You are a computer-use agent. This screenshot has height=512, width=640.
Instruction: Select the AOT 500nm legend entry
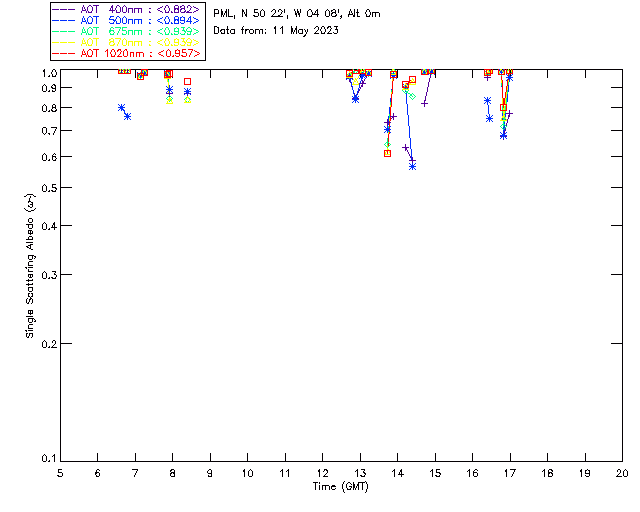click(x=126, y=20)
